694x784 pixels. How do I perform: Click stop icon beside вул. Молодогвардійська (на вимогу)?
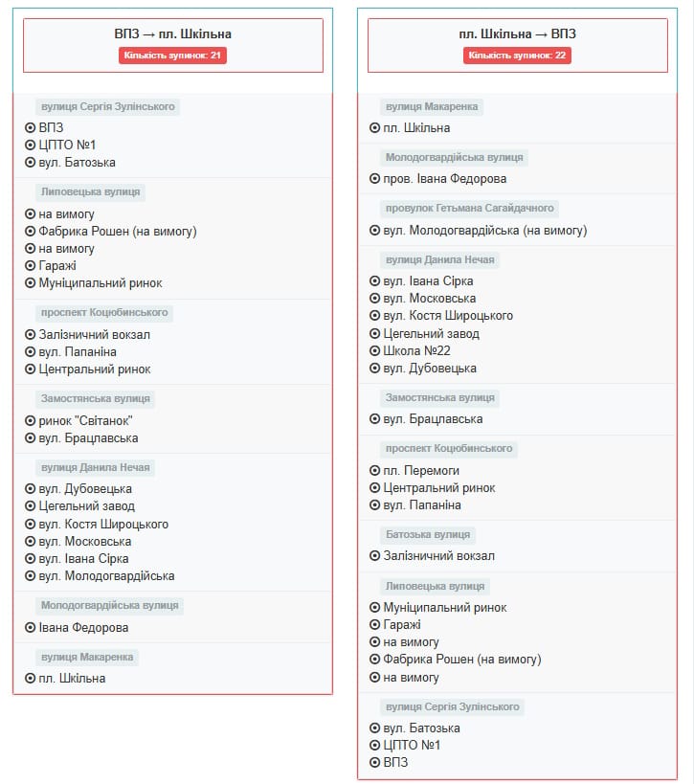pos(374,231)
